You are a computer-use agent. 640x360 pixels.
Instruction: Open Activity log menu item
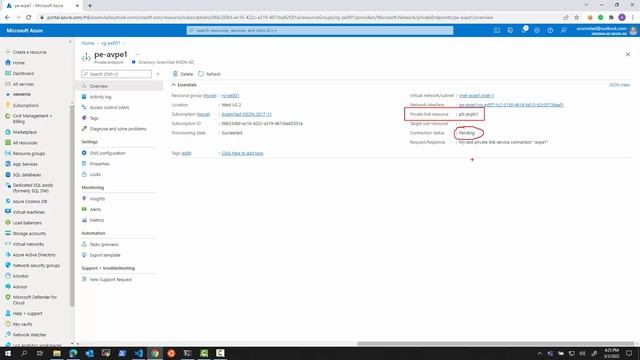(x=100, y=97)
